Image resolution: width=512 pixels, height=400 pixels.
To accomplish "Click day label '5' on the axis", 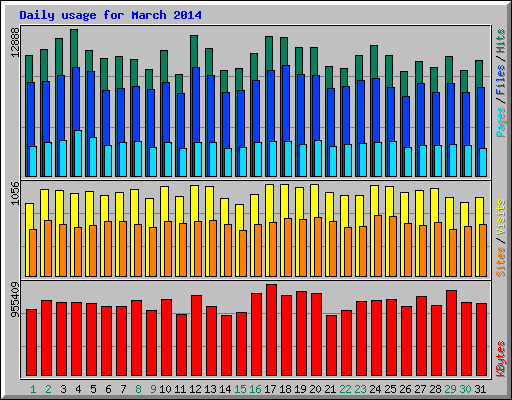I will click(93, 389).
